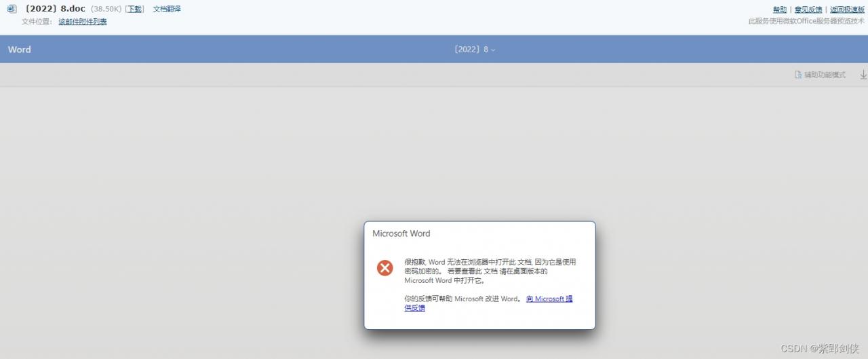Click the 此服务使用微软Office服务器预览技术 notice
The image size is (868, 359).
click(806, 21)
